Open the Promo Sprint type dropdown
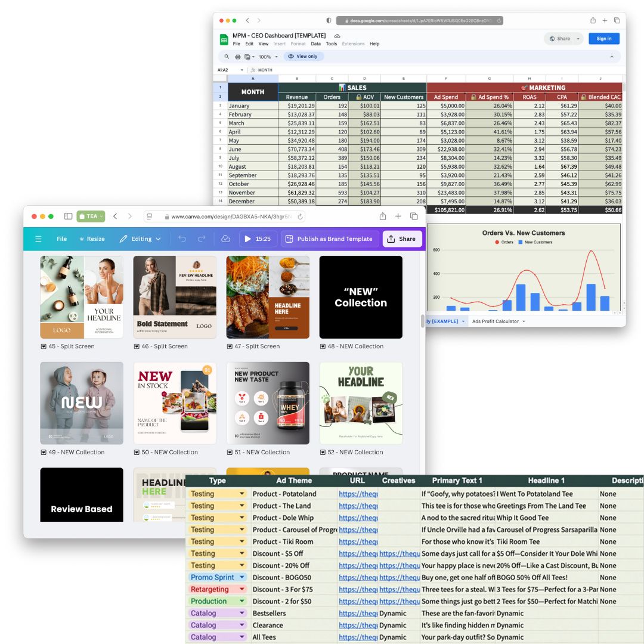644x644 pixels. pyautogui.click(x=242, y=577)
